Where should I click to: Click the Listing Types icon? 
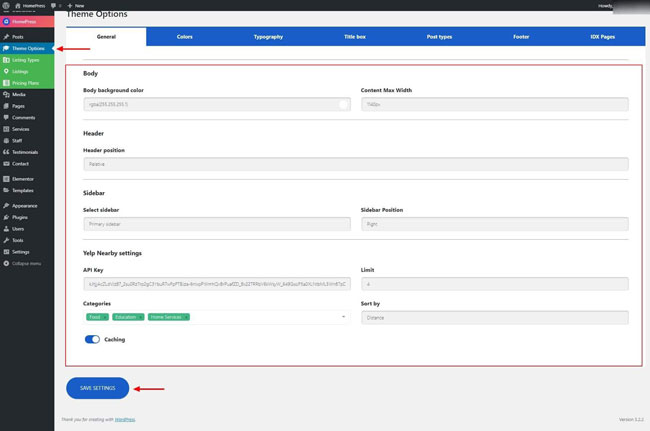(x=6, y=60)
